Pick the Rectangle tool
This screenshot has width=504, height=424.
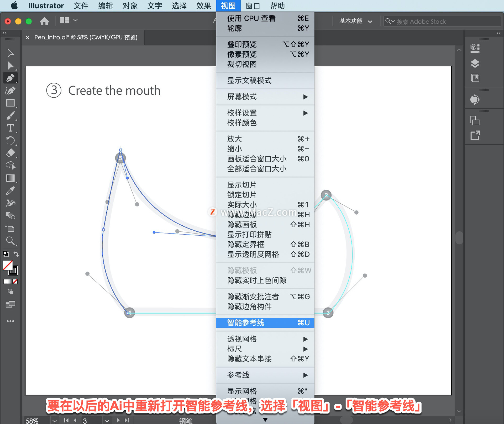(10, 103)
